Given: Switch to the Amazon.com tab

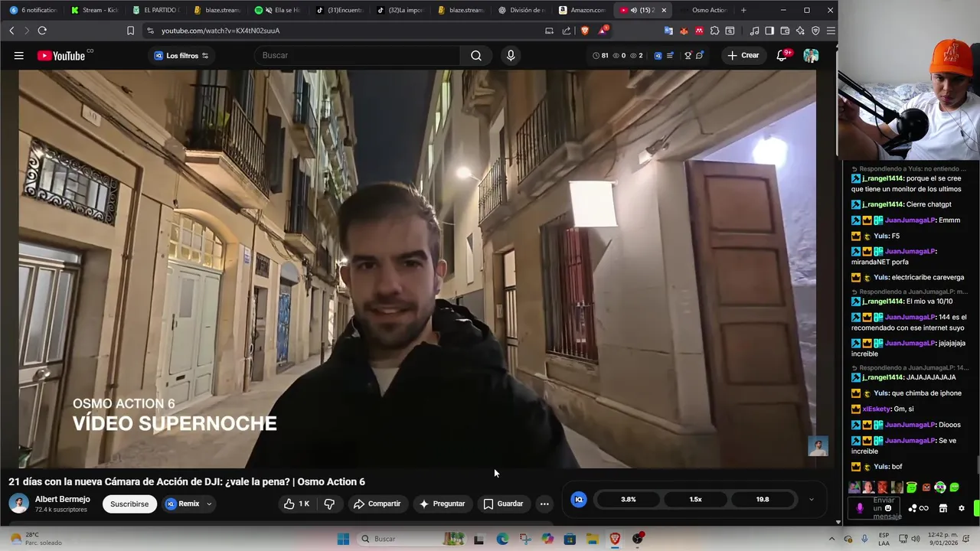Looking at the screenshot, I should pyautogui.click(x=582, y=10).
